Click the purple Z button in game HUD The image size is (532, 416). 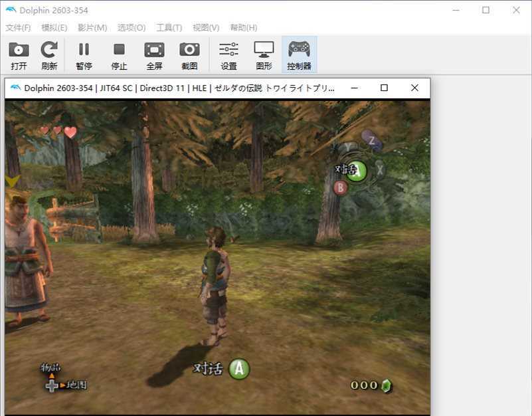click(372, 140)
